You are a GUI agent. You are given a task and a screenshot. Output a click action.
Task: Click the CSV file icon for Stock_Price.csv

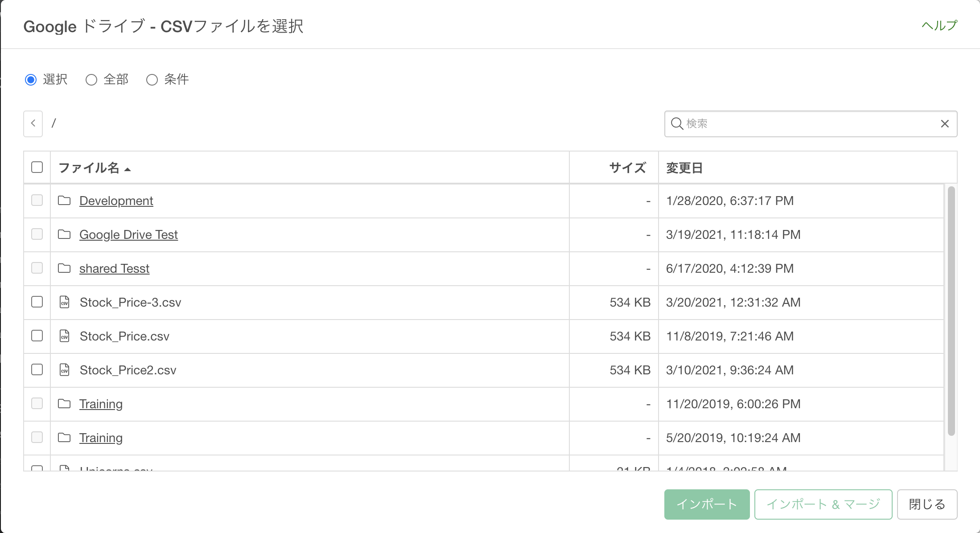(65, 336)
